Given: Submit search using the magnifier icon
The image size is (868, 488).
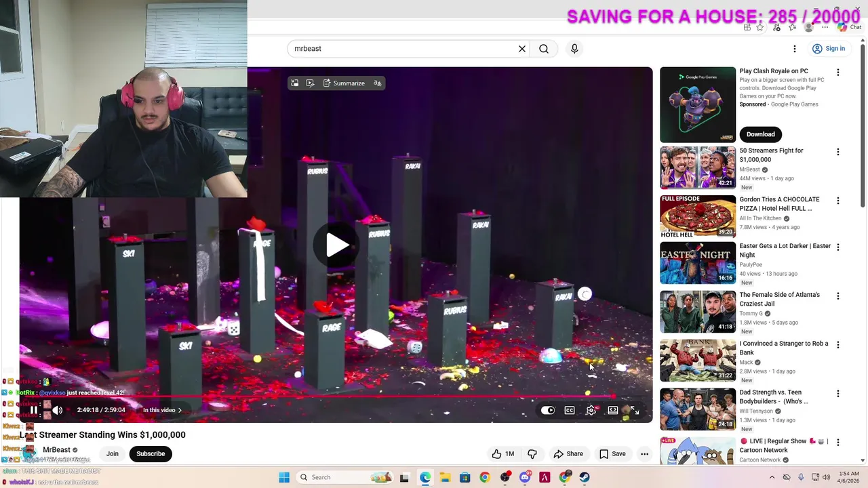Looking at the screenshot, I should click(x=544, y=49).
